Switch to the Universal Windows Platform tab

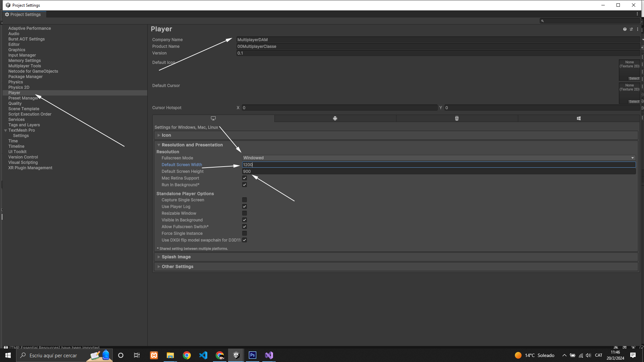(579, 118)
